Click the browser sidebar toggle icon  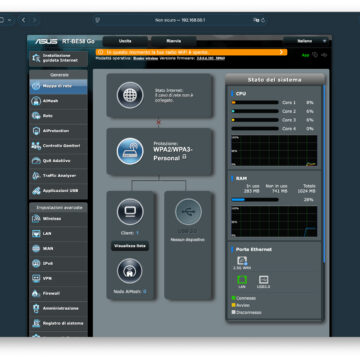point(2,20)
